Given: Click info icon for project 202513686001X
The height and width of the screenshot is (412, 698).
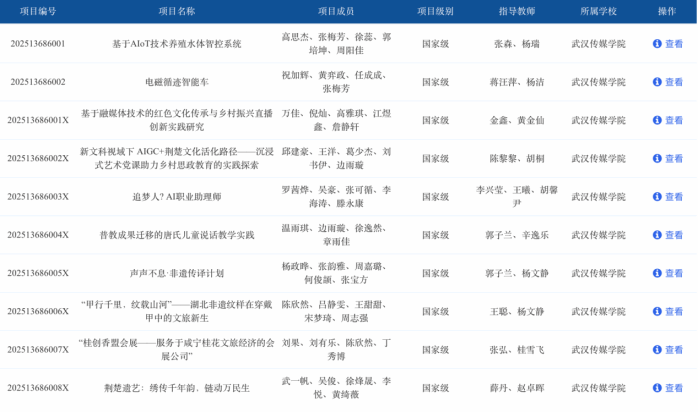Looking at the screenshot, I should click(657, 120).
